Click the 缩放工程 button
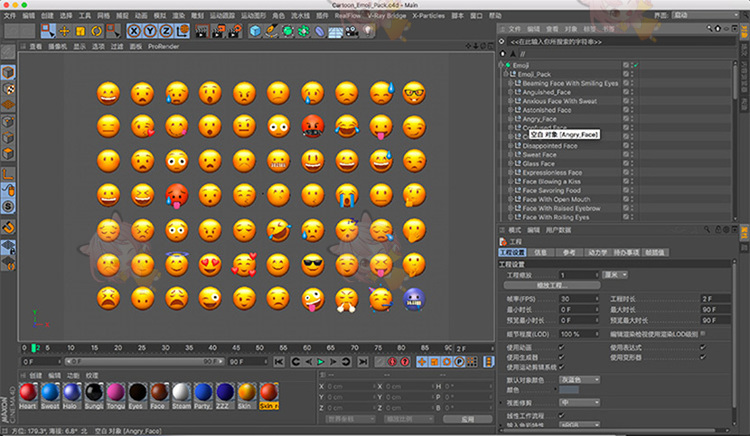The height and width of the screenshot is (436, 750). 551,285
